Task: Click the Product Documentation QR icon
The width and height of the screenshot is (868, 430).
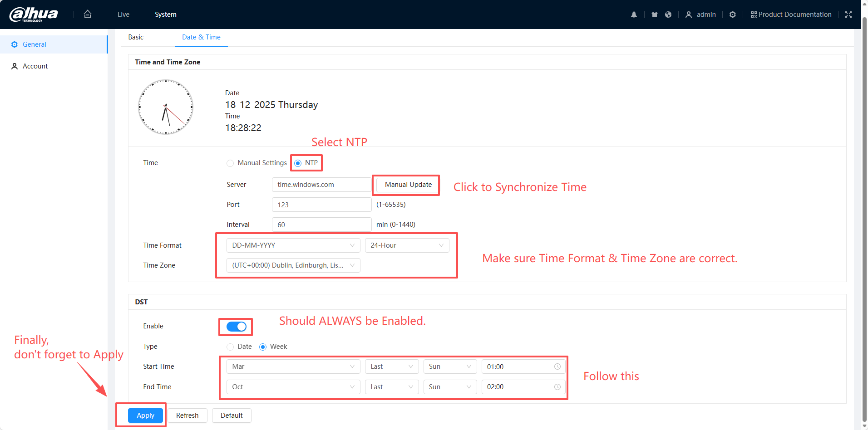Action: [754, 15]
